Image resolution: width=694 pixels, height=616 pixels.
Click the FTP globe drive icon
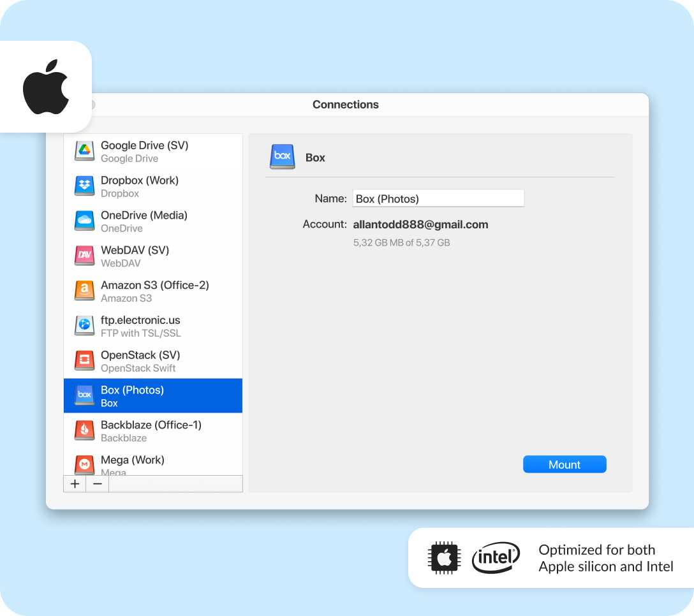pyautogui.click(x=84, y=326)
